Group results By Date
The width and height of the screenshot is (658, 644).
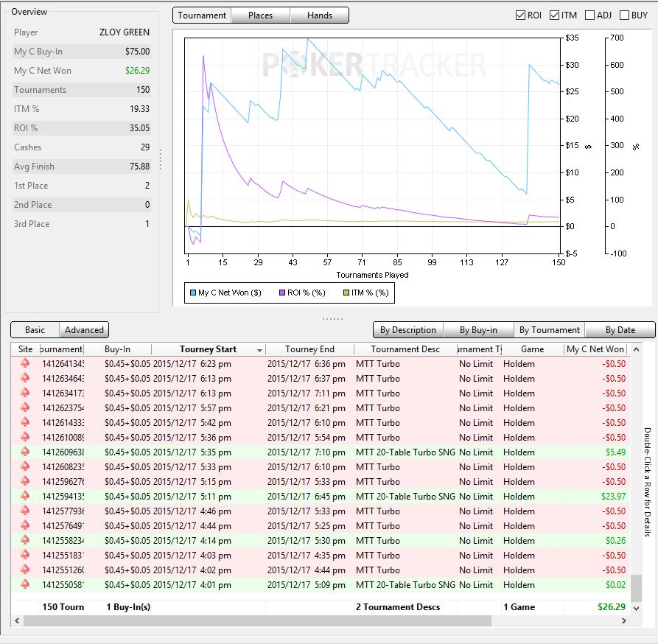619,330
